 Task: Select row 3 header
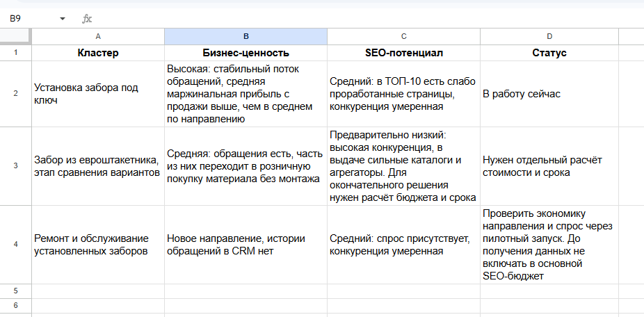[x=15, y=166]
